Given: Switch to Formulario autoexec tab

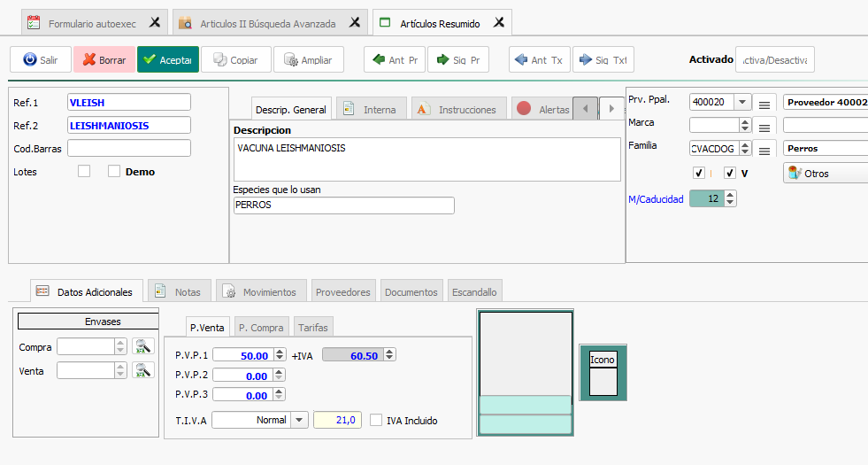Looking at the screenshot, I should (92, 24).
